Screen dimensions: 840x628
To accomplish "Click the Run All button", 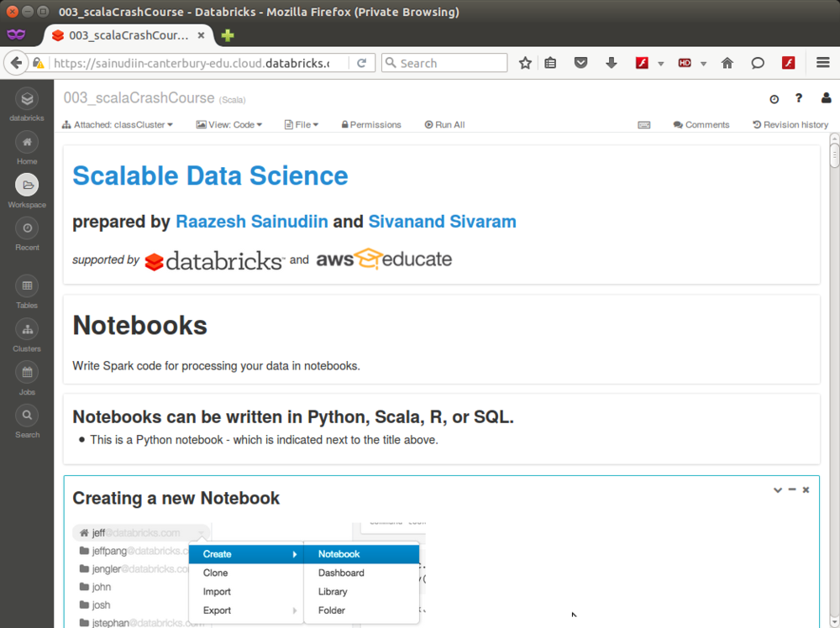I will point(444,125).
